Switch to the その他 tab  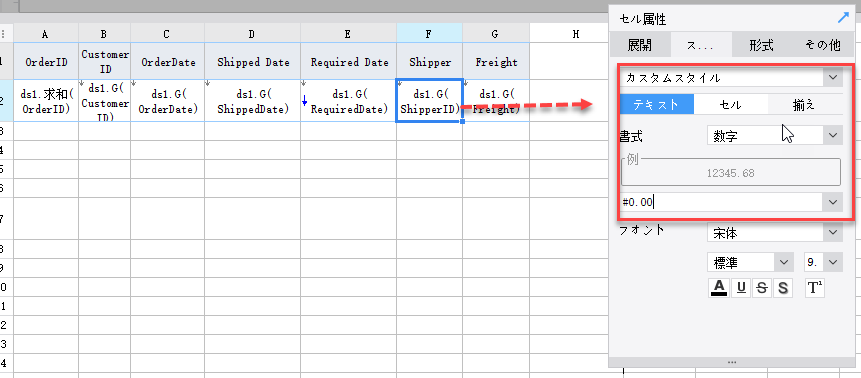pyautogui.click(x=823, y=45)
